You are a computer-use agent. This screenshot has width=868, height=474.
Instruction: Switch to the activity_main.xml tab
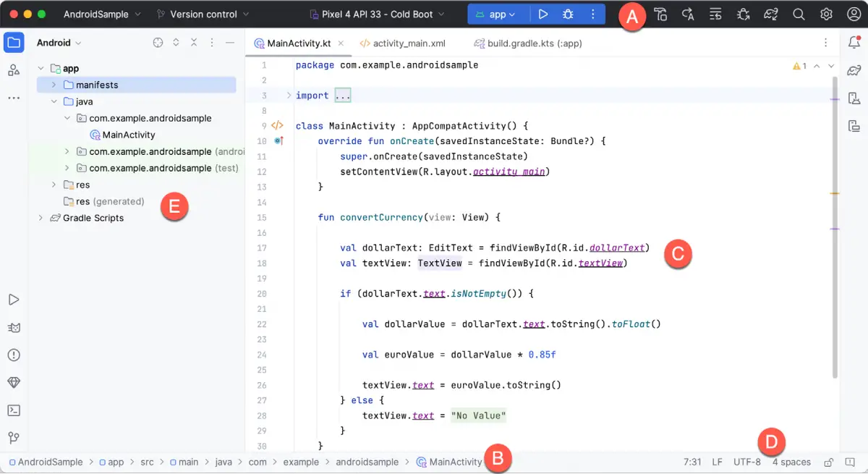[x=409, y=43]
